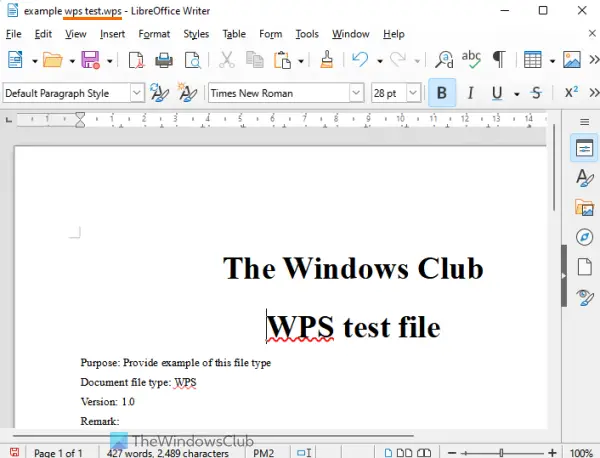Viewport: 600px width, 458px height.
Task: Click the Default Paragraph Style field
Action: pos(67,93)
